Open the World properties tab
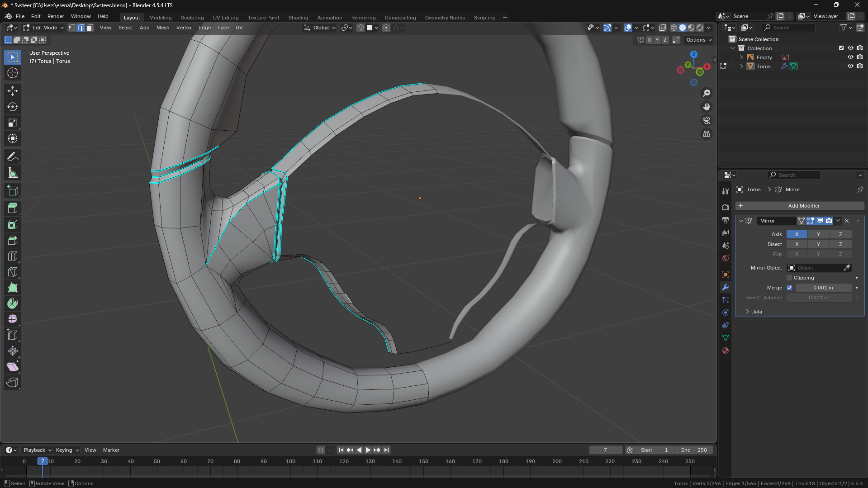The image size is (868, 488). pos(726,258)
